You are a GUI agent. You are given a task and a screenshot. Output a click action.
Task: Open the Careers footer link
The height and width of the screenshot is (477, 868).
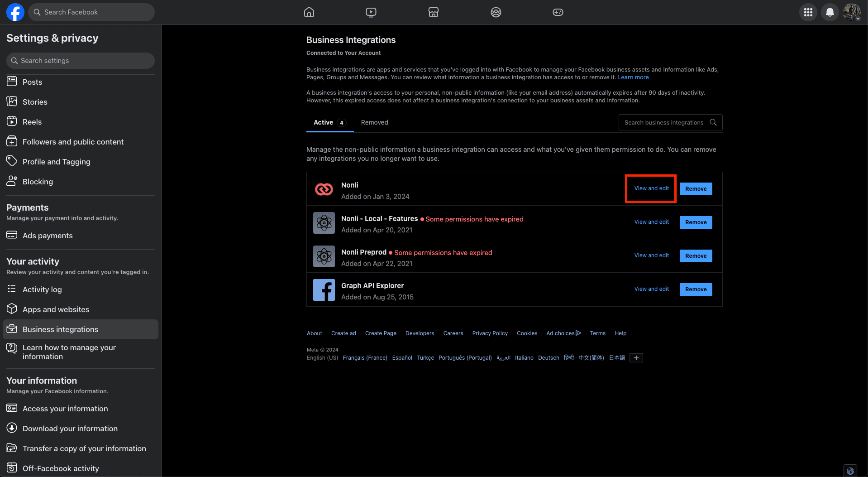coord(453,333)
